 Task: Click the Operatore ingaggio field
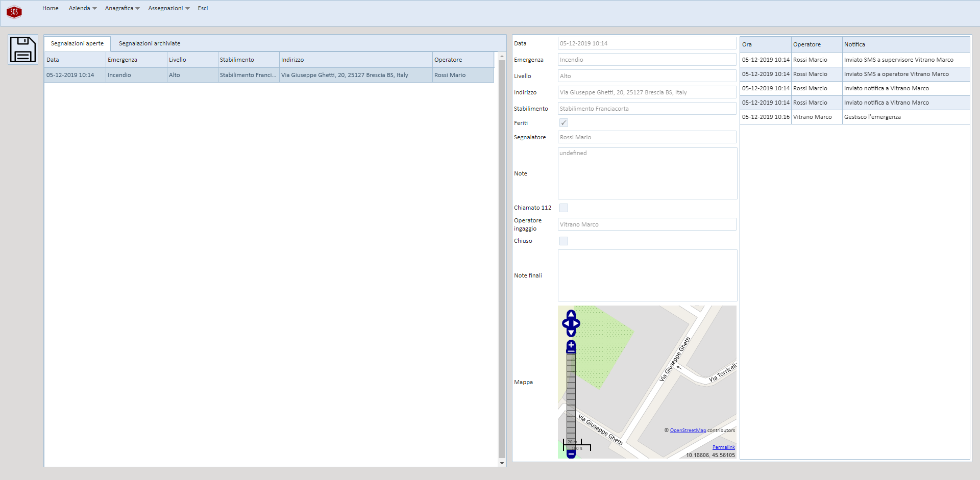[x=647, y=224]
